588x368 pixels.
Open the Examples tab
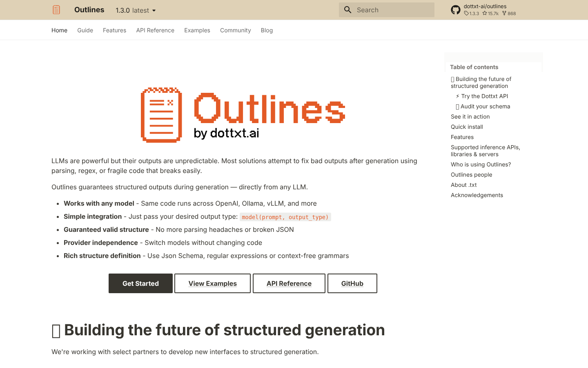[197, 30]
